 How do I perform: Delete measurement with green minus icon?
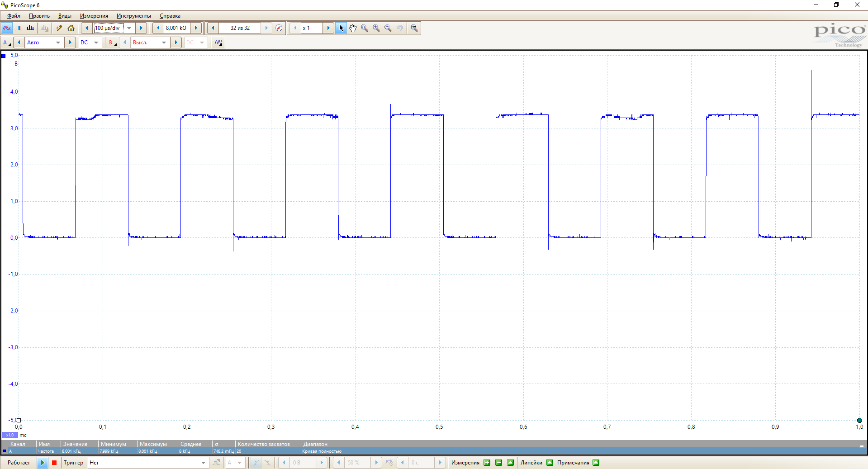[x=499, y=463]
